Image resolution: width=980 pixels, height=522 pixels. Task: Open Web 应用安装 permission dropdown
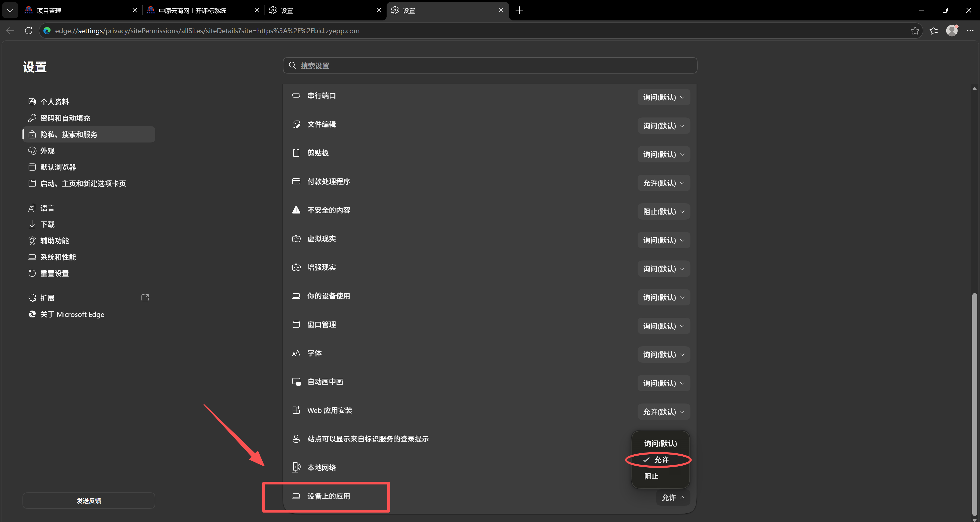click(663, 412)
